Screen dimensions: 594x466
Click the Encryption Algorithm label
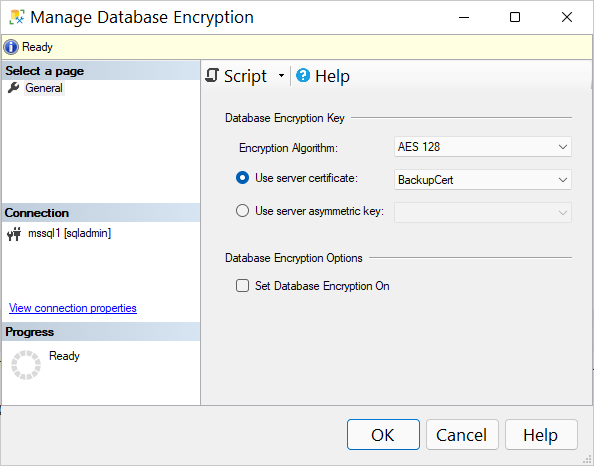coord(288,148)
